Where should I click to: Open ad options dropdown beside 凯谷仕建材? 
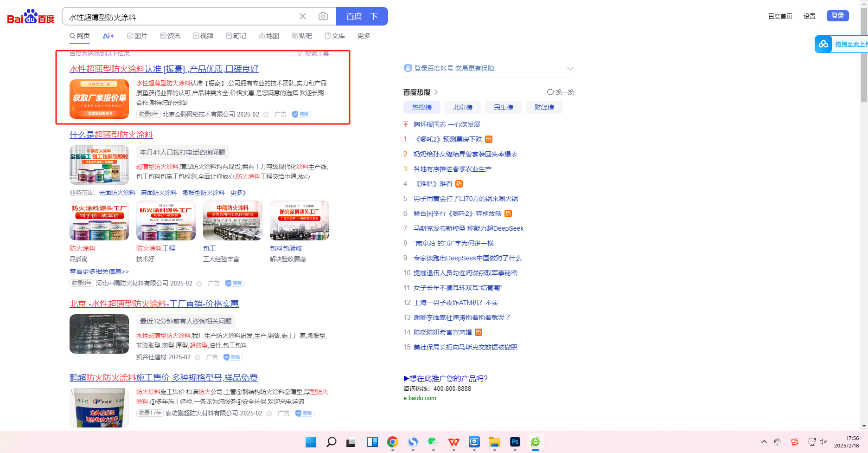[198, 357]
